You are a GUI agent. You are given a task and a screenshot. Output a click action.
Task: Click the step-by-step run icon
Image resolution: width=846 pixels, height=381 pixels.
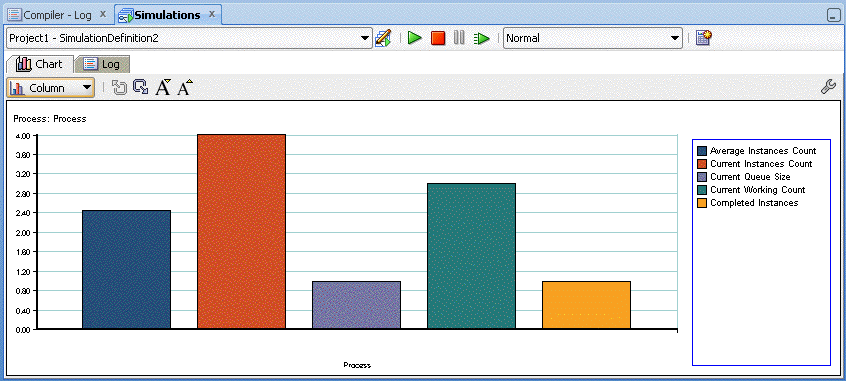[481, 38]
